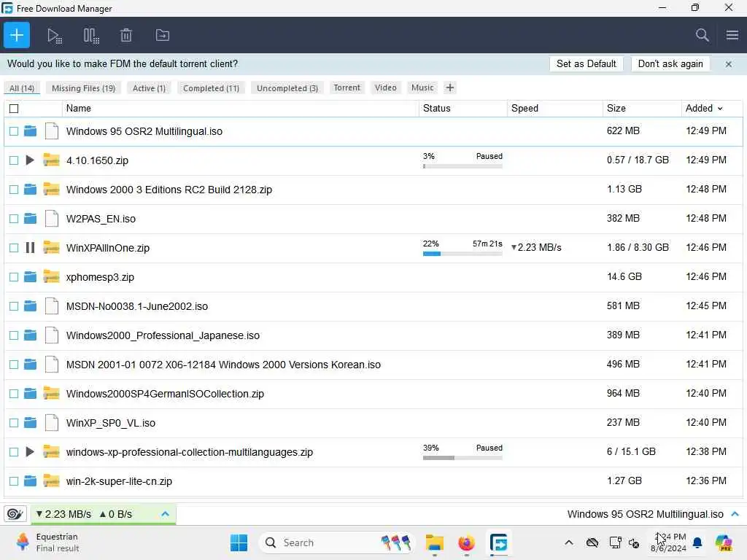Resume windows-xp-professional-collection-multilanguages.zip download
The height and width of the screenshot is (560, 747).
point(29,451)
